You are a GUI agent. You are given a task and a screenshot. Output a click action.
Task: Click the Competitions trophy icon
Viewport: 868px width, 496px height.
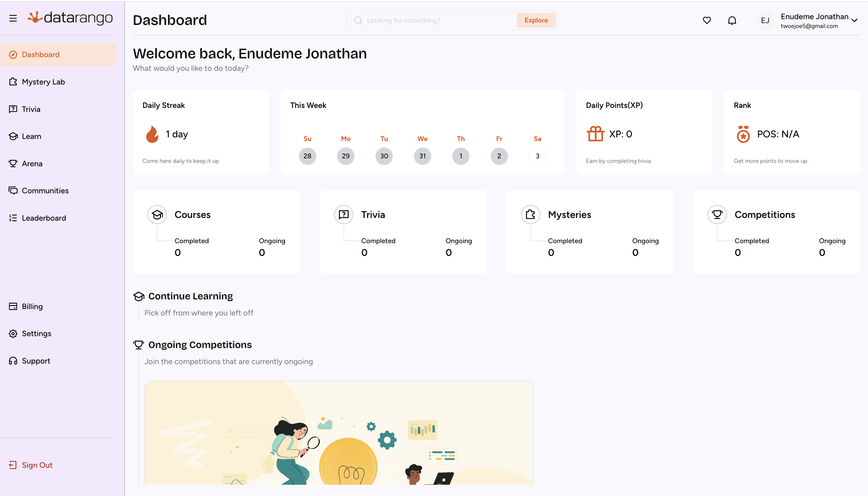717,215
